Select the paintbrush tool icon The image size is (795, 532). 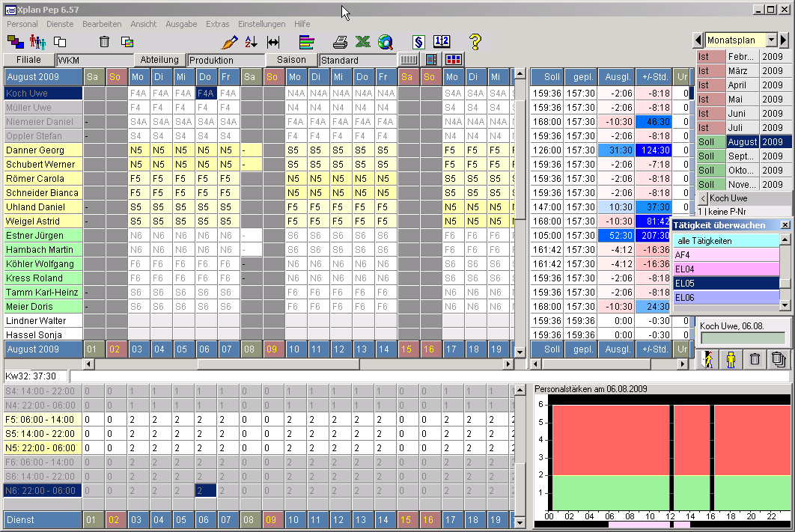[x=229, y=42]
